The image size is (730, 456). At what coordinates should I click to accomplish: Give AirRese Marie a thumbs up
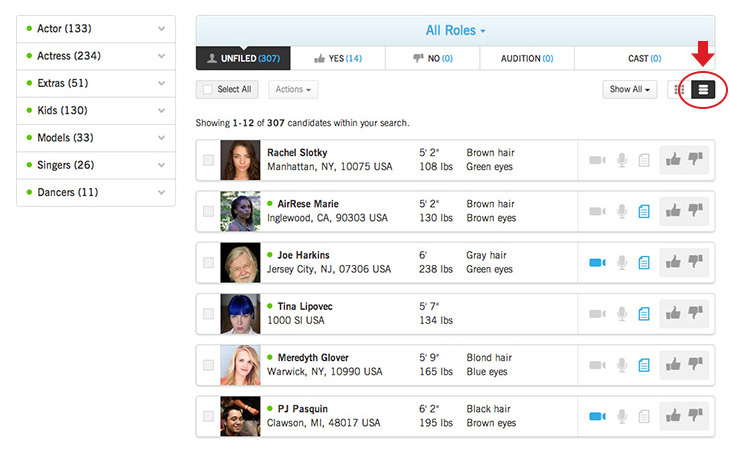(x=673, y=211)
